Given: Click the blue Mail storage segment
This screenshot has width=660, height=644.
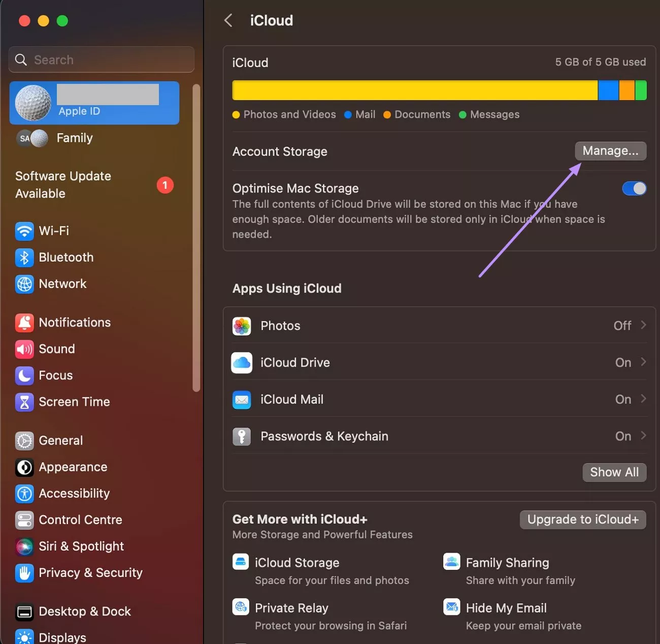Looking at the screenshot, I should tap(608, 90).
